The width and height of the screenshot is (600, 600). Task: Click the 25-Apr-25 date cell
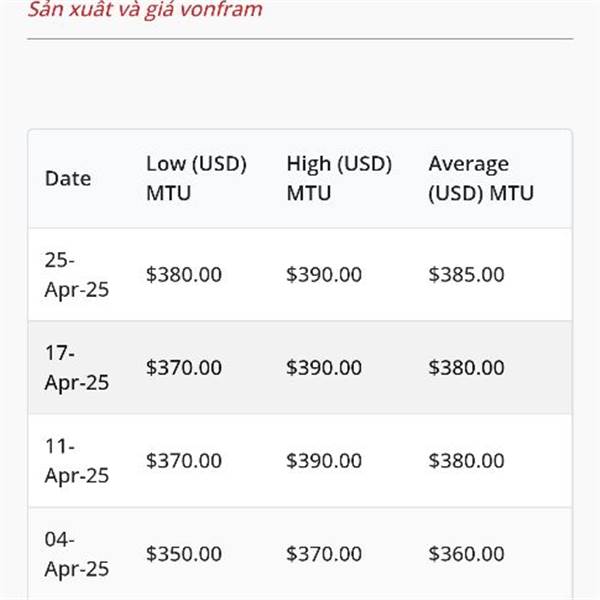coord(77,275)
